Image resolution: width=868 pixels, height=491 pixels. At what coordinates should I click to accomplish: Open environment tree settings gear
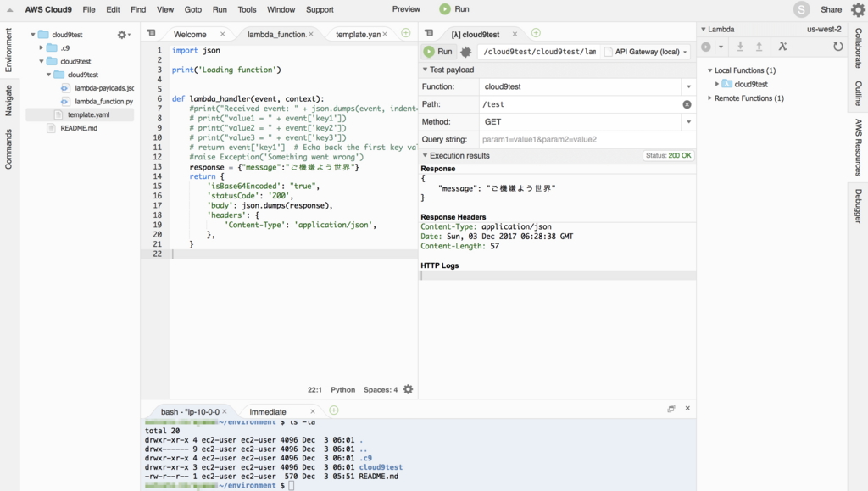point(124,34)
